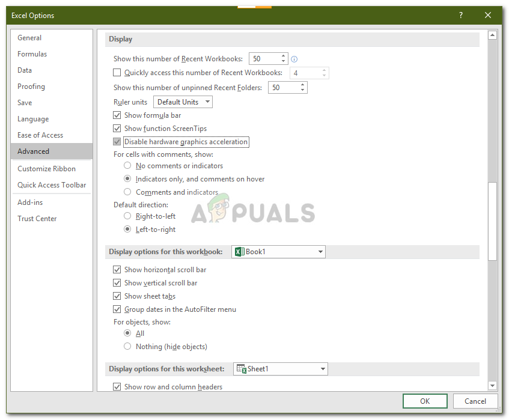Toggle Show sheet tabs checkbox
The width and height of the screenshot is (509, 420).
pos(117,296)
